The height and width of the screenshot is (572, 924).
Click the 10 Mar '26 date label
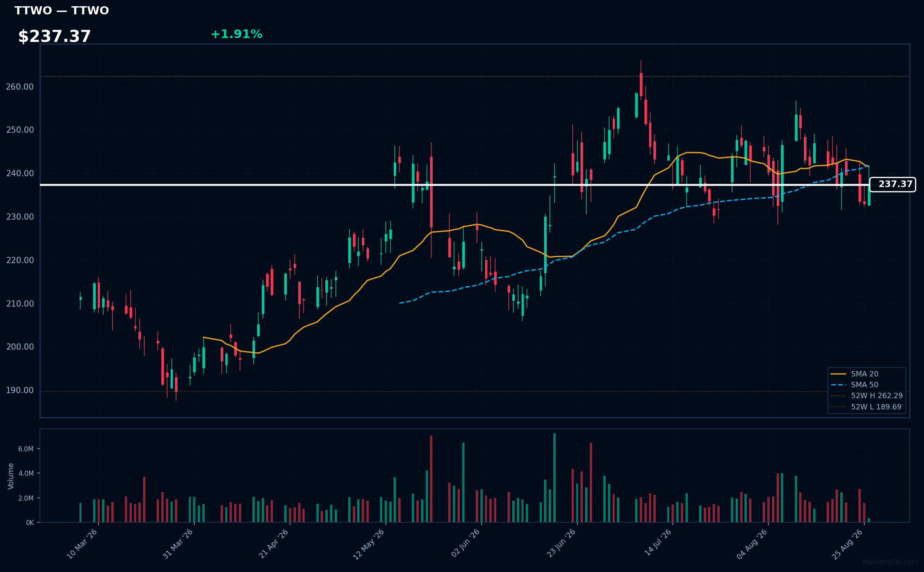(x=82, y=544)
